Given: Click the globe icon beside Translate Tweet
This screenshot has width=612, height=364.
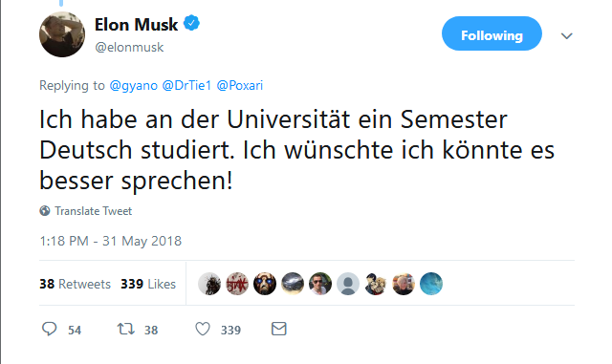Looking at the screenshot, I should 45,211.
